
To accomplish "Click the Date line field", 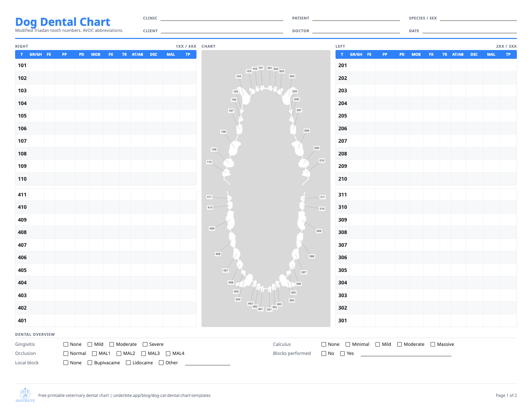I will click(470, 31).
